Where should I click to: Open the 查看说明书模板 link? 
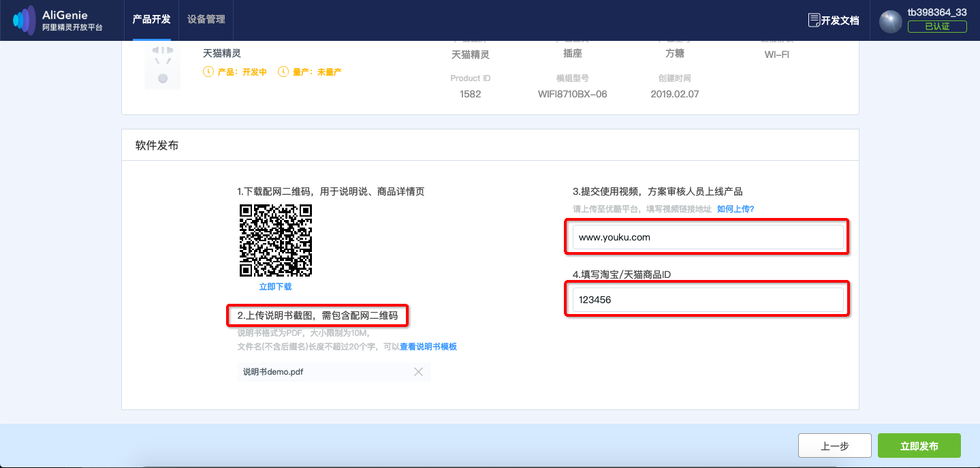click(x=428, y=347)
